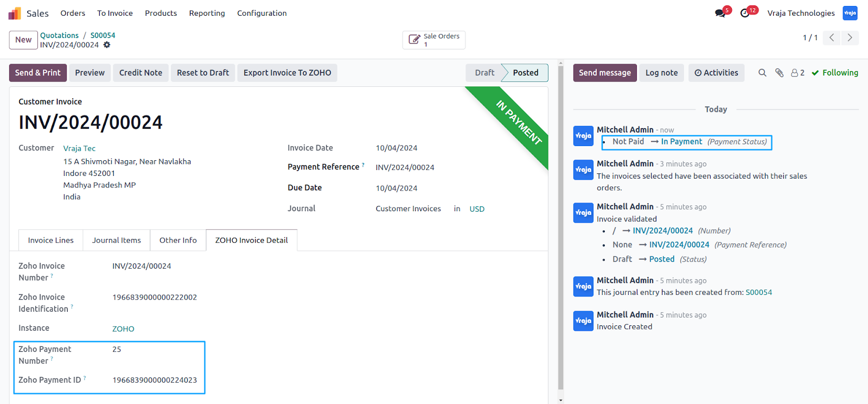Click 'In Payment' status text in chatter
The height and width of the screenshot is (404, 868).
point(681,142)
